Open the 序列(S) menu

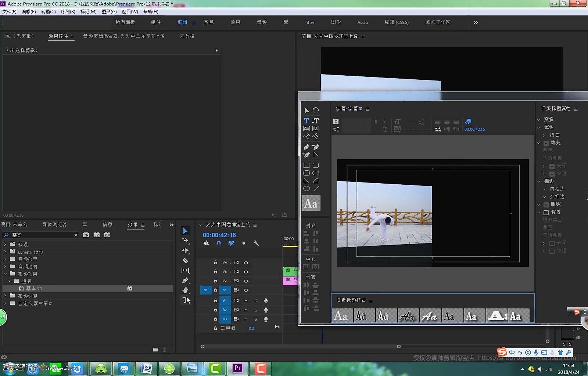pyautogui.click(x=68, y=12)
